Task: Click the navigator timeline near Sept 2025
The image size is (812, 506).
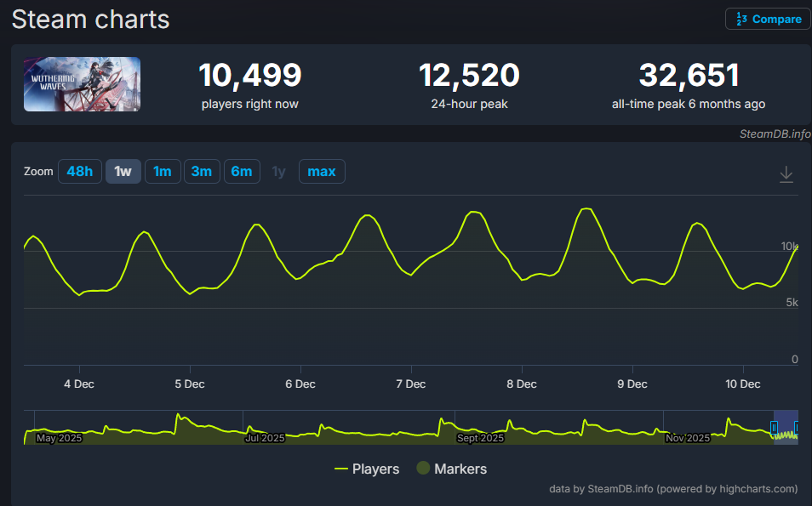Action: coord(480,438)
